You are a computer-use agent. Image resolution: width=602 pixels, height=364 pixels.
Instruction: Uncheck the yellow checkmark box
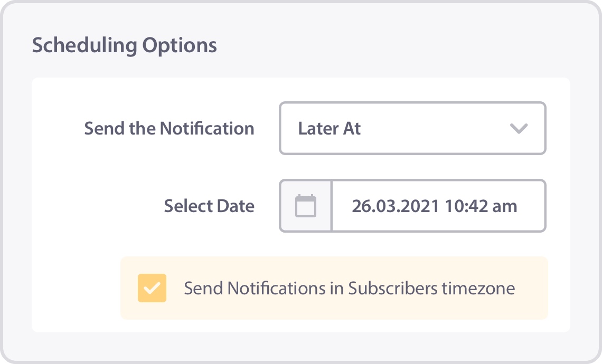[152, 288]
